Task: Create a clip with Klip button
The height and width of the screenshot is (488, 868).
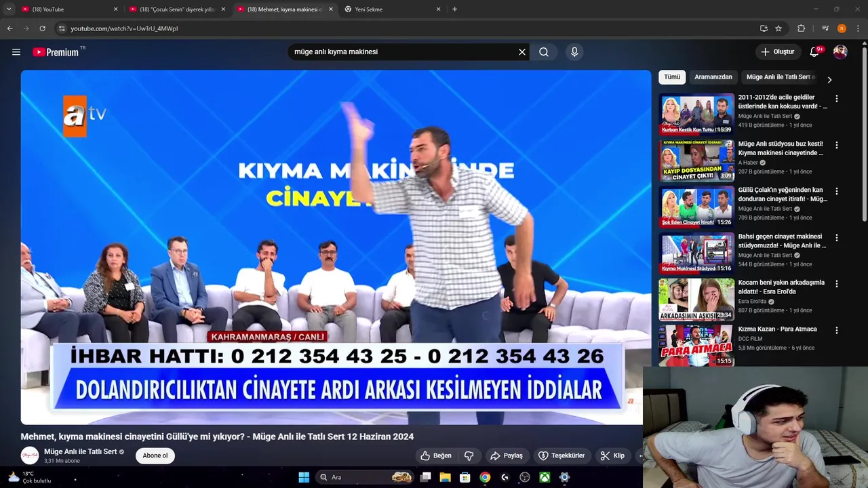Action: pos(612,455)
